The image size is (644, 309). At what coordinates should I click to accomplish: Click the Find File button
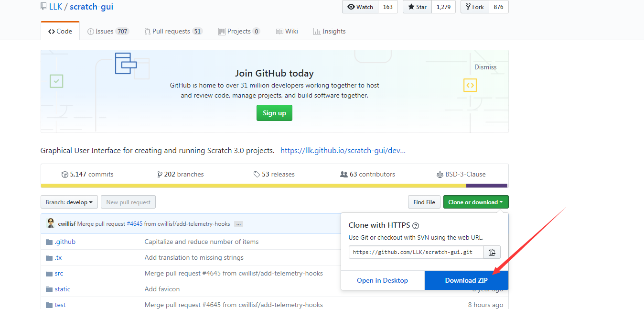click(x=424, y=202)
